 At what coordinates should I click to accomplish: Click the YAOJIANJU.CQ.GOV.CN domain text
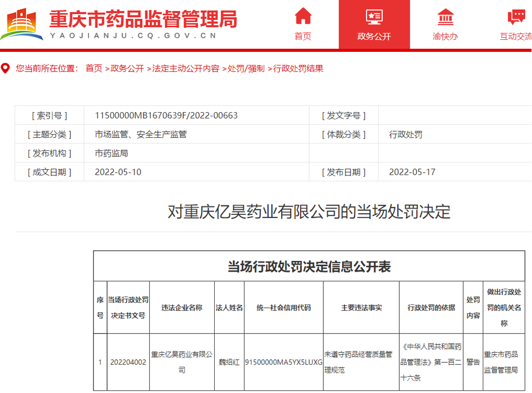point(133,36)
